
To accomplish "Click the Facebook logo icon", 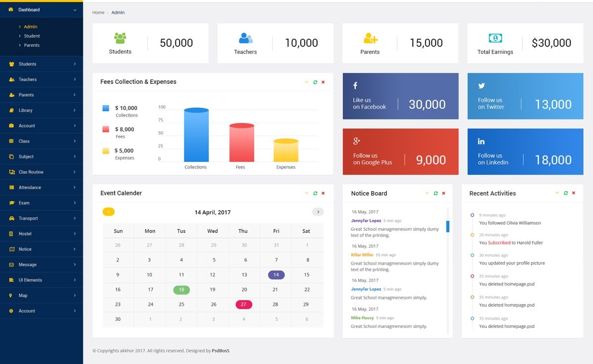I will 355,85.
